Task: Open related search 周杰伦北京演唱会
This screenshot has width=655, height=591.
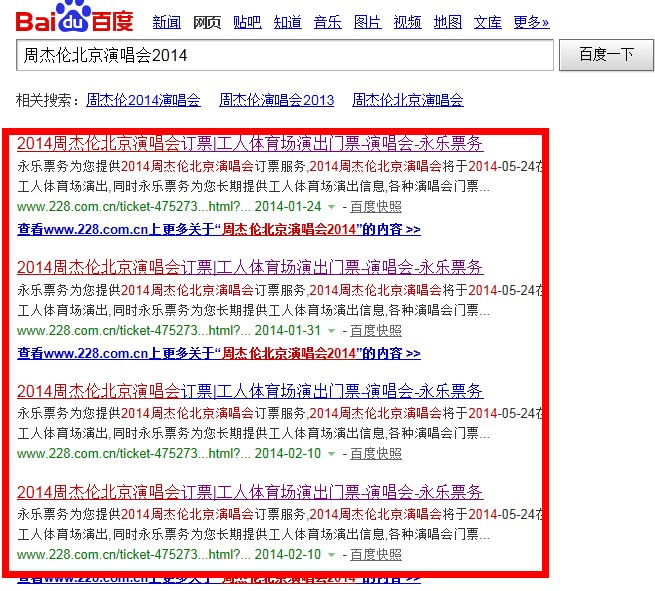Action: click(408, 100)
